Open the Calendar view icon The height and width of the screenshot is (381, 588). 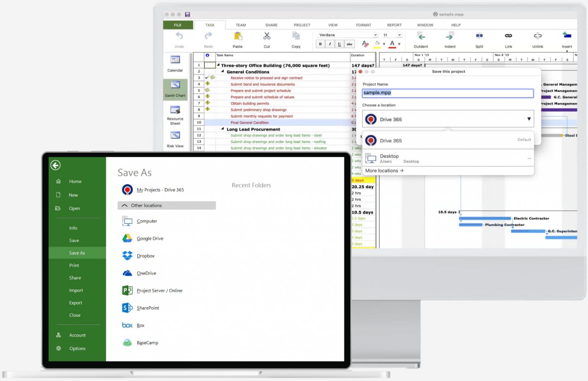pos(175,60)
